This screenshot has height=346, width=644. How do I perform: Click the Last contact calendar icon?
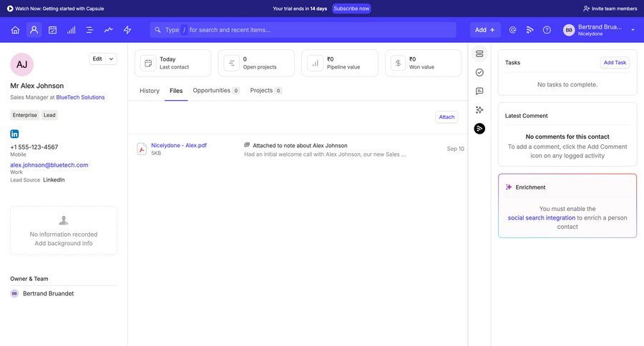click(148, 63)
